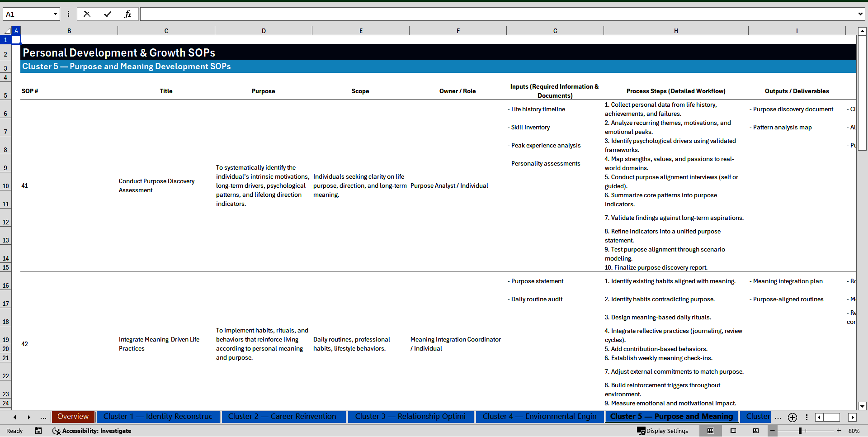Click the Cancel X icon in formula bar

click(x=87, y=14)
